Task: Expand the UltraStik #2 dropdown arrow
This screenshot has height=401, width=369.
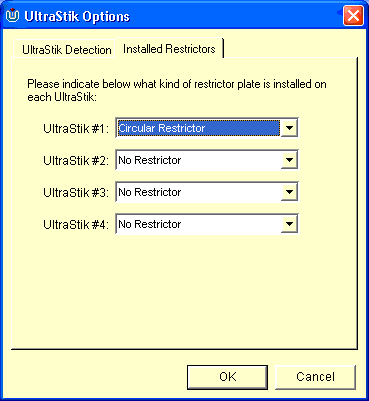Action: coord(289,160)
